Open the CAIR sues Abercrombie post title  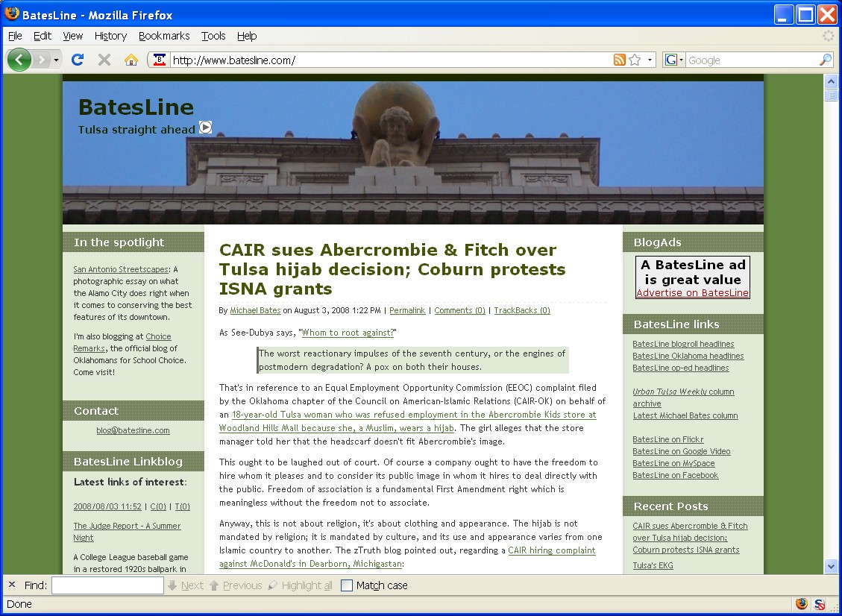click(392, 269)
